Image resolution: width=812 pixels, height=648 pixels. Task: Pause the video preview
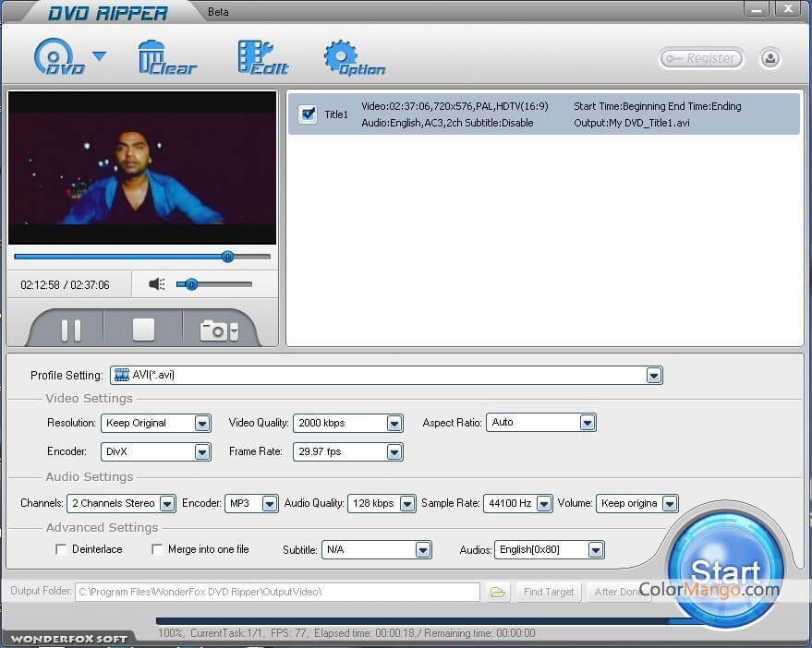click(70, 330)
